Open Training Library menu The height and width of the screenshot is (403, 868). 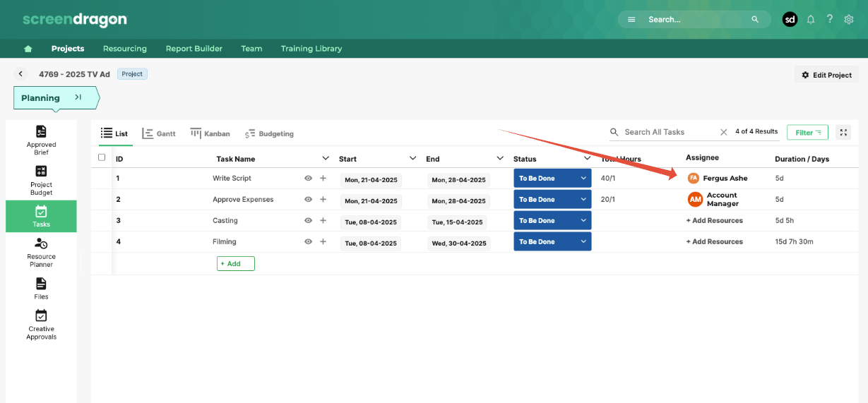(x=311, y=49)
